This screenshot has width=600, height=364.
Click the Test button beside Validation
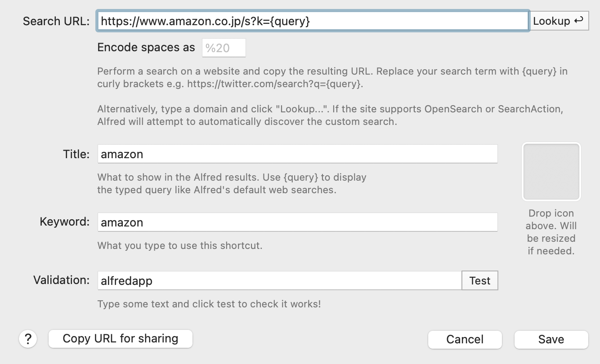(480, 281)
